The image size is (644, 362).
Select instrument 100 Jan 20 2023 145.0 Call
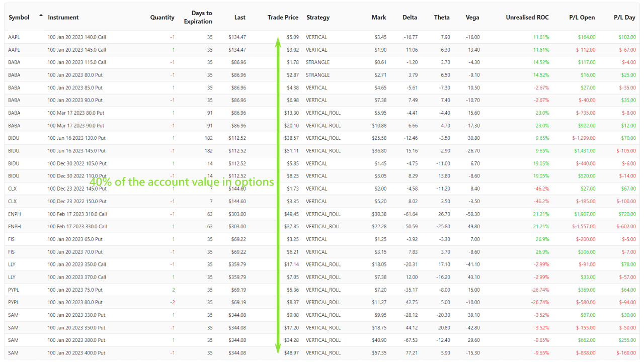tap(77, 50)
